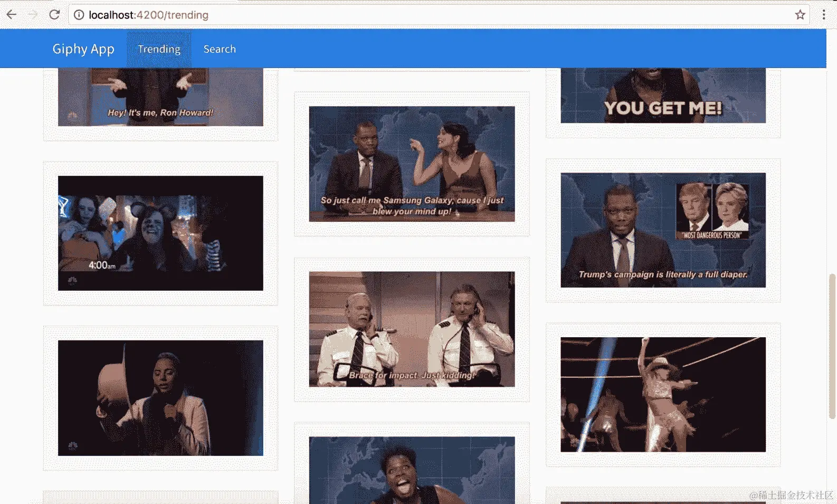Image resolution: width=837 pixels, height=504 pixels.
Task: Open the stage dancer with blue spotlight GIF
Action: [x=663, y=395]
